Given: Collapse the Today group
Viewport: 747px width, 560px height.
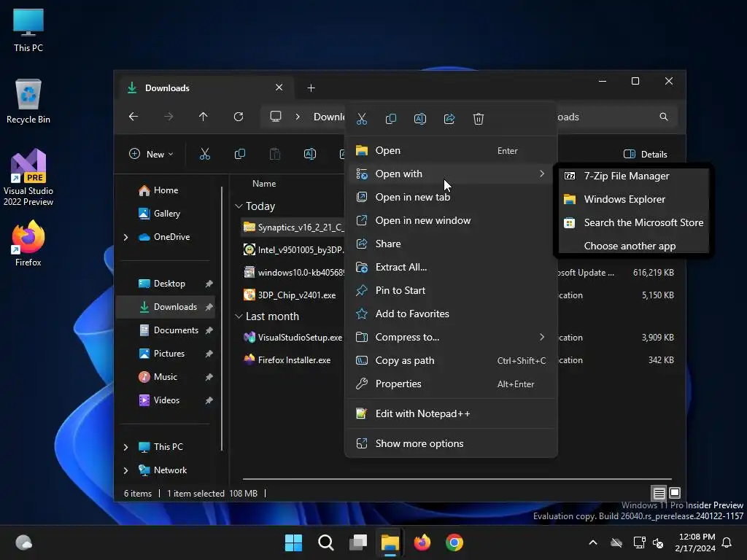Looking at the screenshot, I should tap(239, 206).
